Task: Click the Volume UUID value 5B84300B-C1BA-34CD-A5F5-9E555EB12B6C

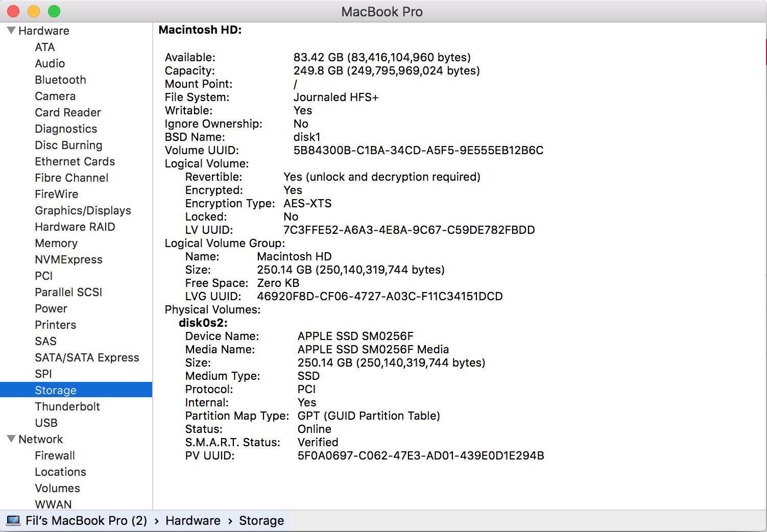Action: pos(418,150)
